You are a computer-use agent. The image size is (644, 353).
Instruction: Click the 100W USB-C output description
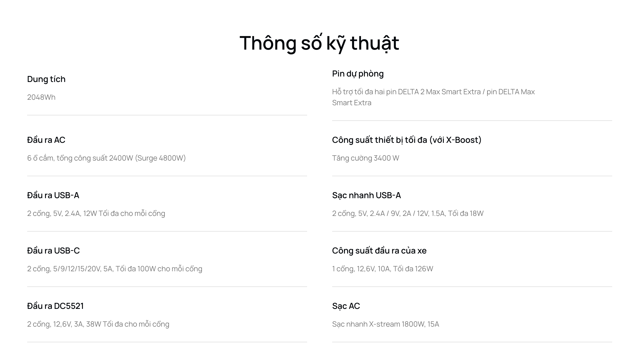pyautogui.click(x=115, y=269)
